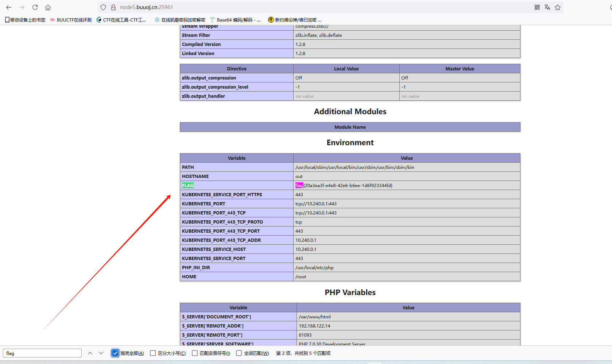Click the Module Name table header
The width and height of the screenshot is (612, 364).
pyautogui.click(x=350, y=127)
